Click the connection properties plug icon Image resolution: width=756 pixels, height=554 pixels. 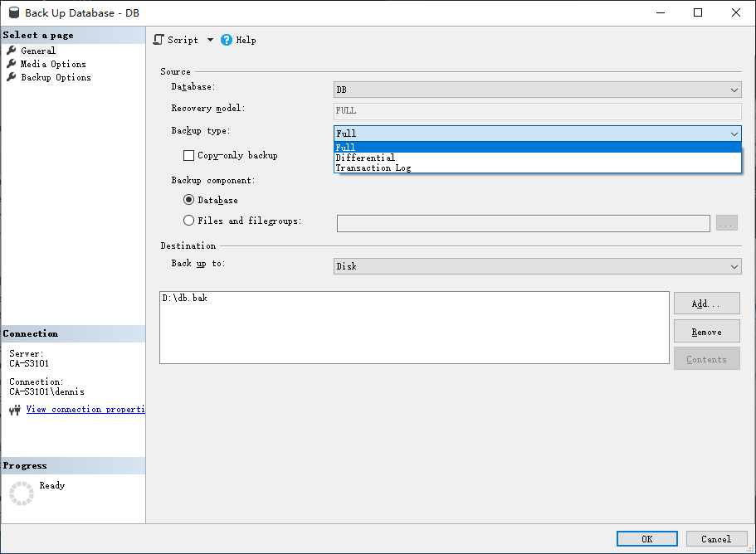pos(14,410)
